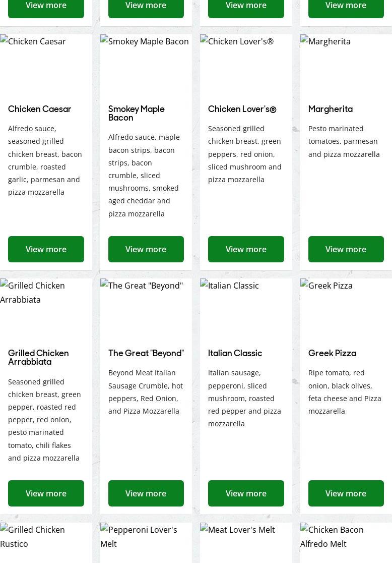
Task: Open the Grilled Chicken Arrabbiata image
Action: pos(46,308)
